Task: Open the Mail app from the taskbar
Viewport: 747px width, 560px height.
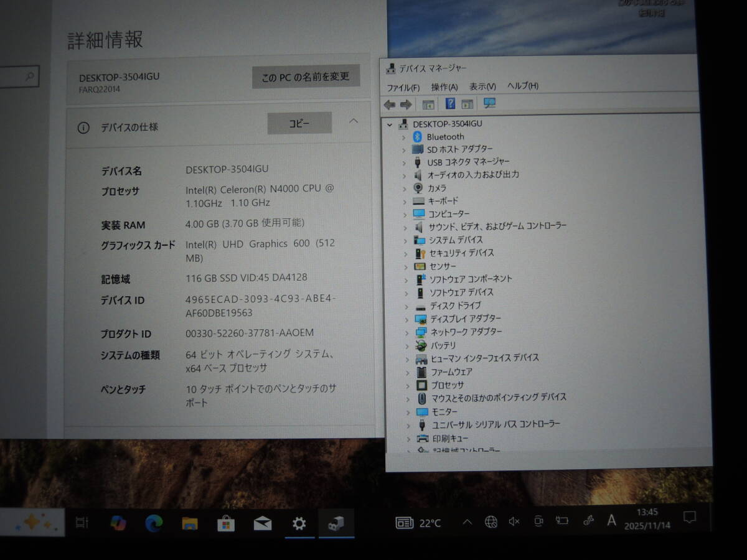Action: click(x=263, y=523)
